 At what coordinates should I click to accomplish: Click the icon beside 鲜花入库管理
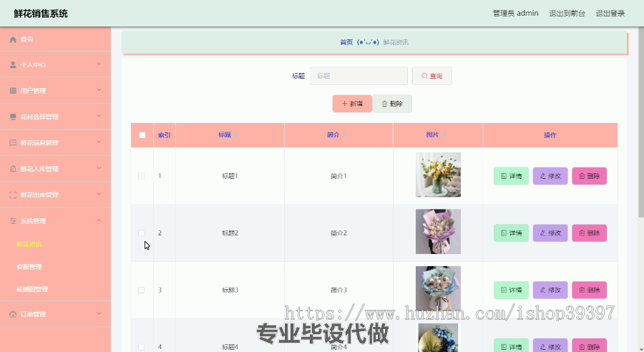coord(13,169)
